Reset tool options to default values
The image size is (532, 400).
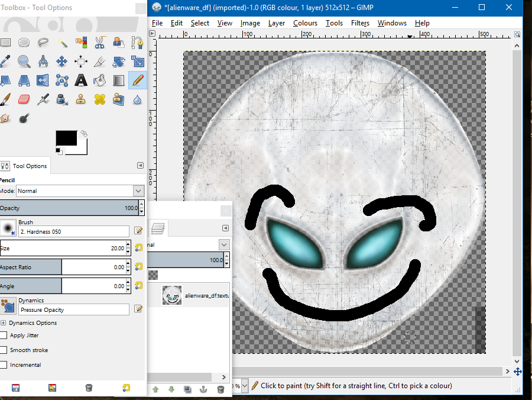(126, 388)
